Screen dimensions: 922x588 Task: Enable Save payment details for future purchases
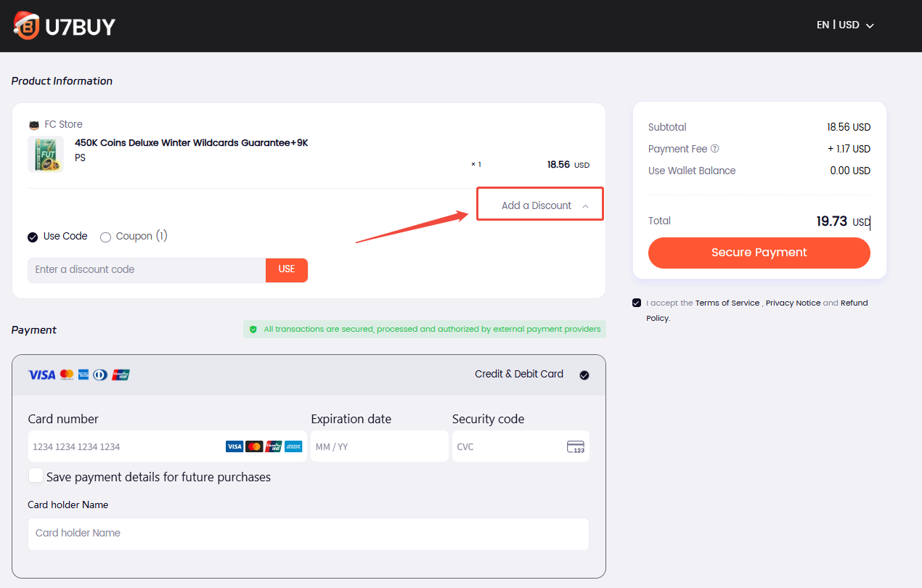pos(36,476)
